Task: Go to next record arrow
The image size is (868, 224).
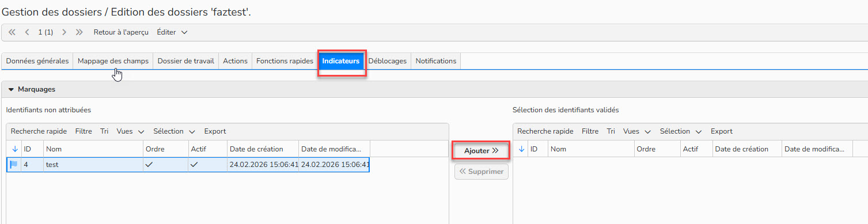Action: pyautogui.click(x=64, y=32)
